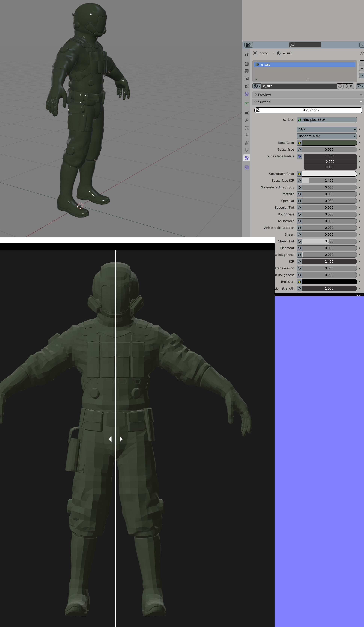
Task: Open the editor type menu
Action: pos(248,45)
